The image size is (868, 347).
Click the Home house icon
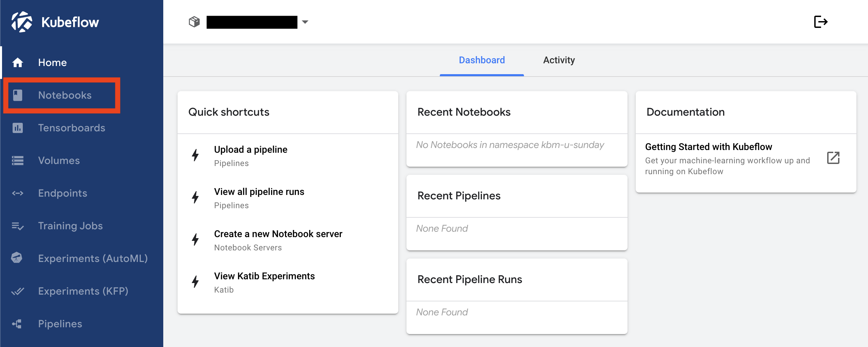18,63
